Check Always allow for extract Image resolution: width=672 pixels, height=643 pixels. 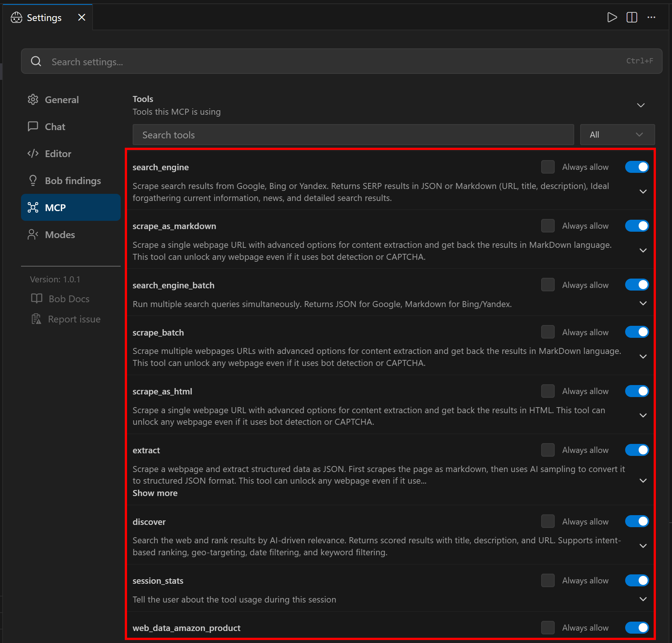pos(548,450)
